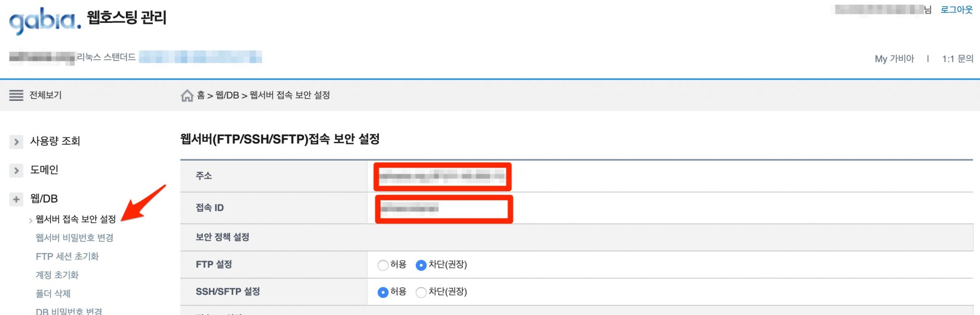
Task: Expand the 사용량 조회 chevron
Action: point(16,141)
